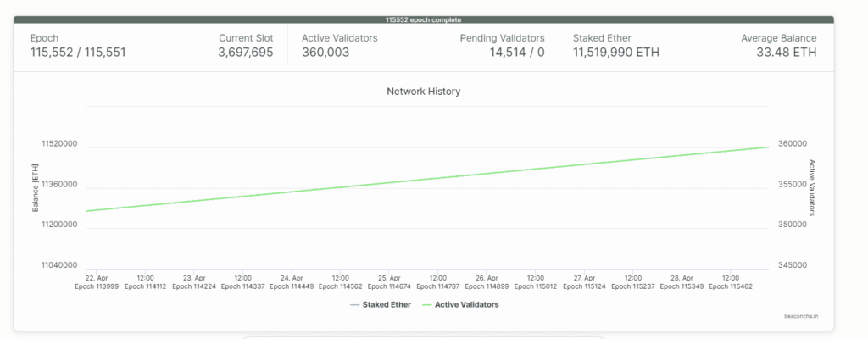
Task: Click the Epoch label heading
Action: (x=44, y=38)
